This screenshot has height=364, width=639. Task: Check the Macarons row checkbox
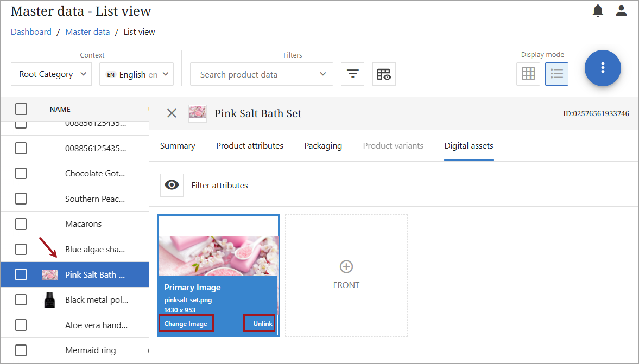point(21,223)
